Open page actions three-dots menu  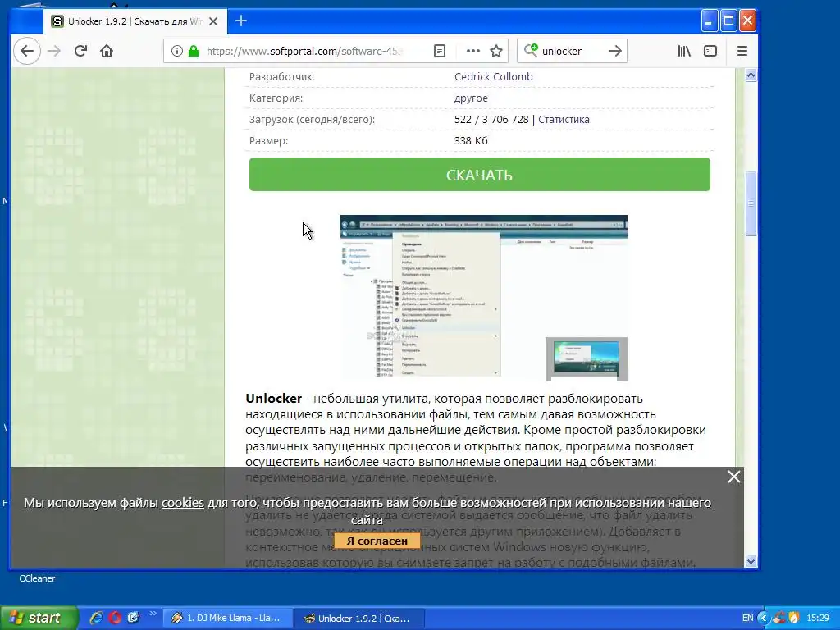tap(473, 51)
